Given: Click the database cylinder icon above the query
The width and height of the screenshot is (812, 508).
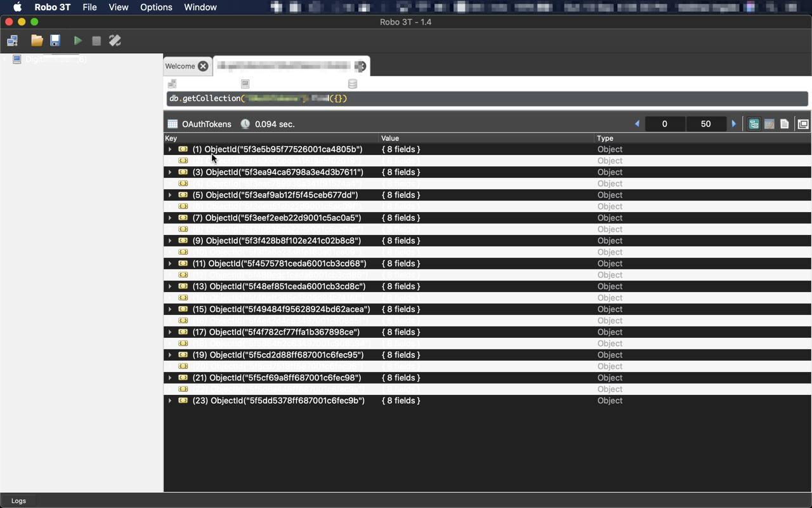Looking at the screenshot, I should (x=353, y=84).
